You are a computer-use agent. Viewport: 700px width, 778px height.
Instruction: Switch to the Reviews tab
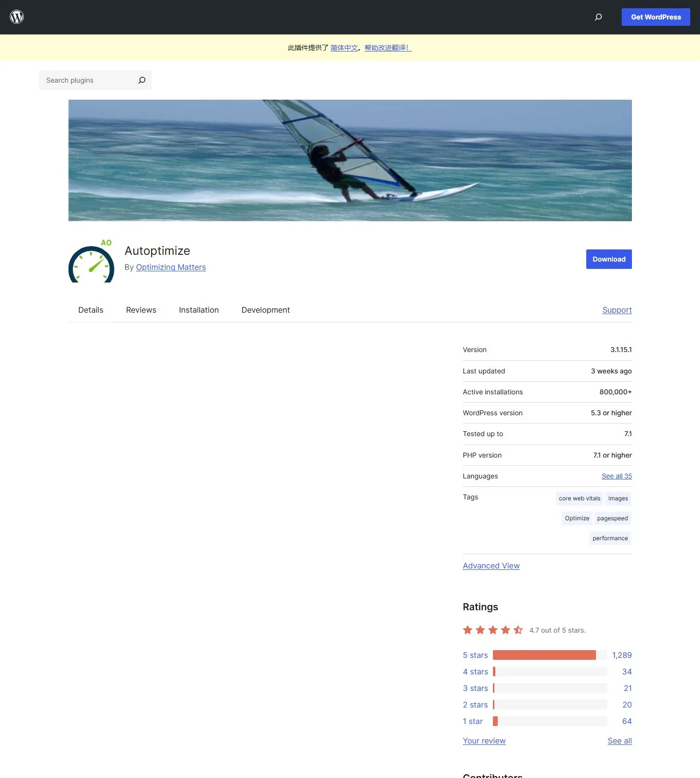coord(141,310)
